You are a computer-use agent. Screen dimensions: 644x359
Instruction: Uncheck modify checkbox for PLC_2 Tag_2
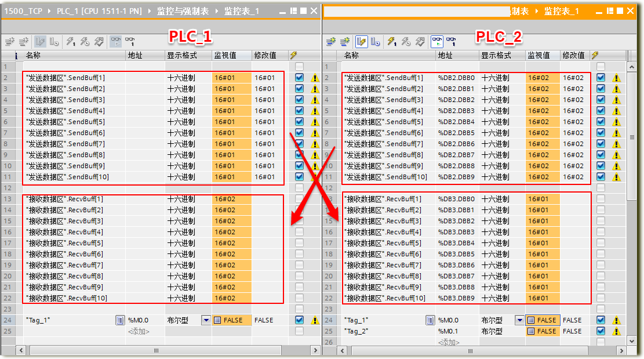[x=601, y=331]
